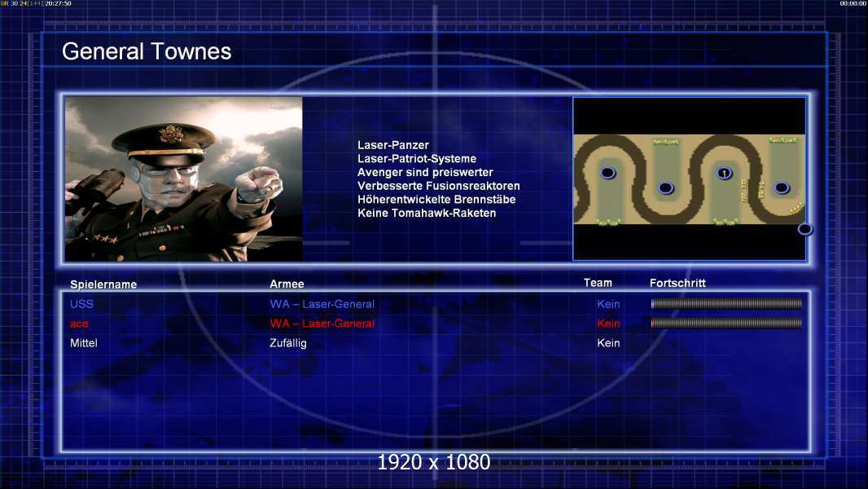Click the 20:27:50 clock readout
The width and height of the screenshot is (868, 489).
(58, 3)
